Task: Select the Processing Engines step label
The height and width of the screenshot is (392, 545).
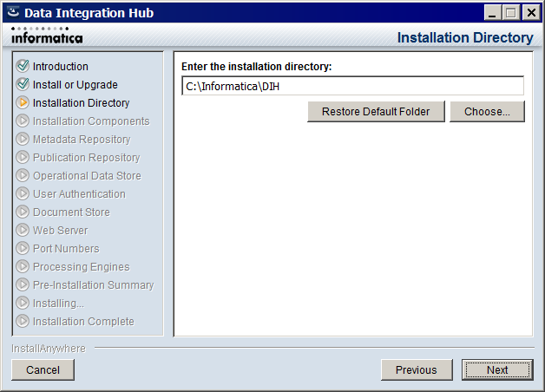Action: point(81,266)
